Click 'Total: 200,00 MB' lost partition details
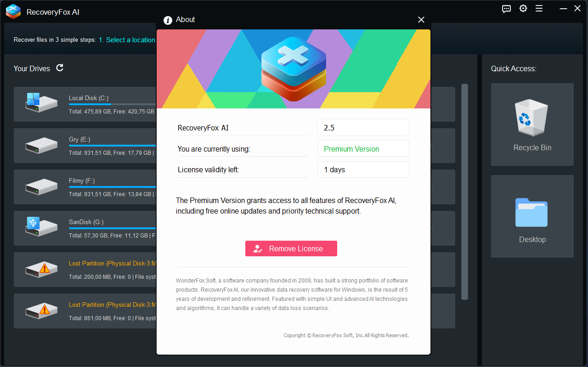The height and width of the screenshot is (367, 588). click(113, 277)
